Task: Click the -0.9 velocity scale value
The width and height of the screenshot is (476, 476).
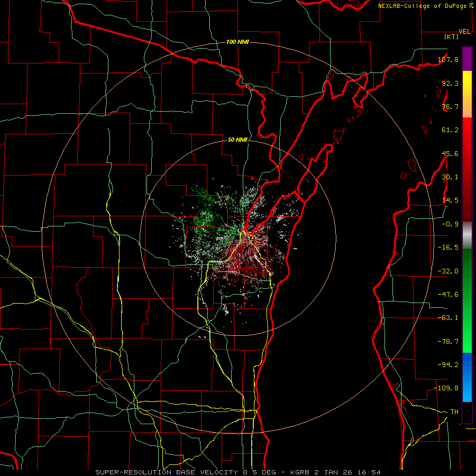Action: point(450,224)
